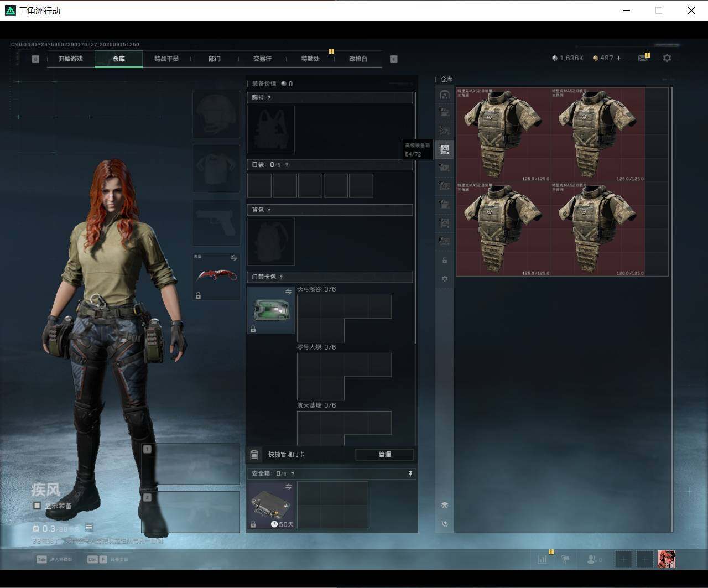Select the empty backpack slot
This screenshot has height=588, width=708.
click(271, 242)
